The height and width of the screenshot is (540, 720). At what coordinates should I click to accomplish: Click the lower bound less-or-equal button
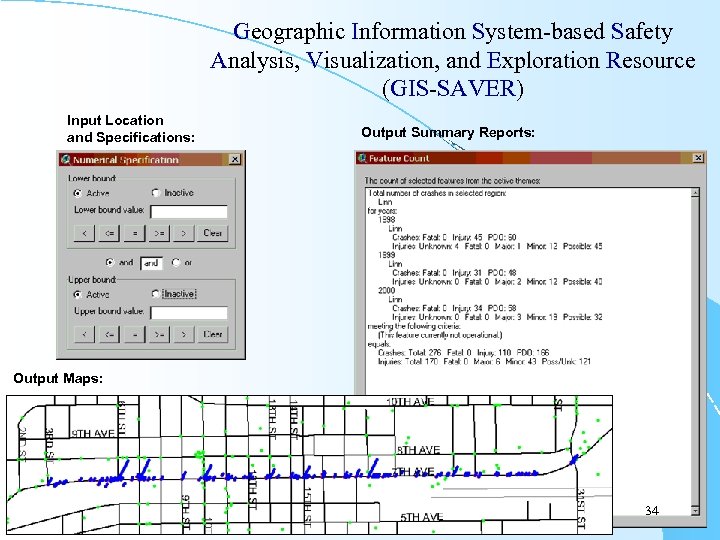[x=110, y=233]
